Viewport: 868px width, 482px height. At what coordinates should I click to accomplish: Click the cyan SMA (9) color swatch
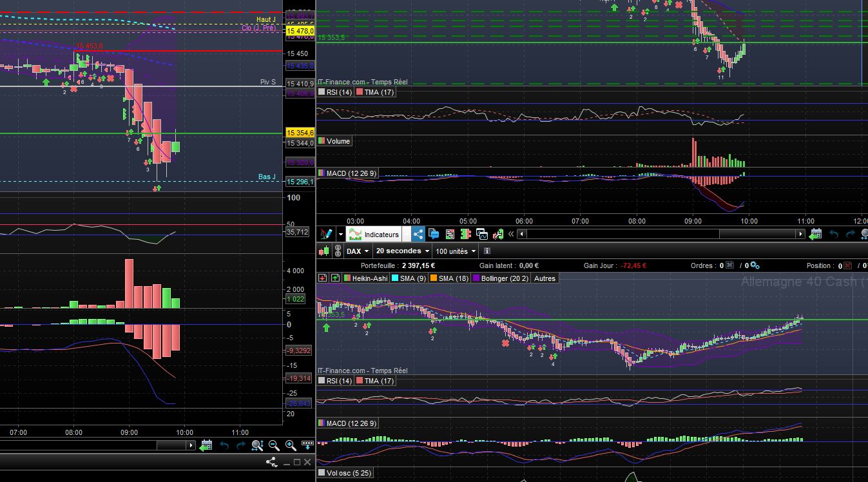point(395,278)
